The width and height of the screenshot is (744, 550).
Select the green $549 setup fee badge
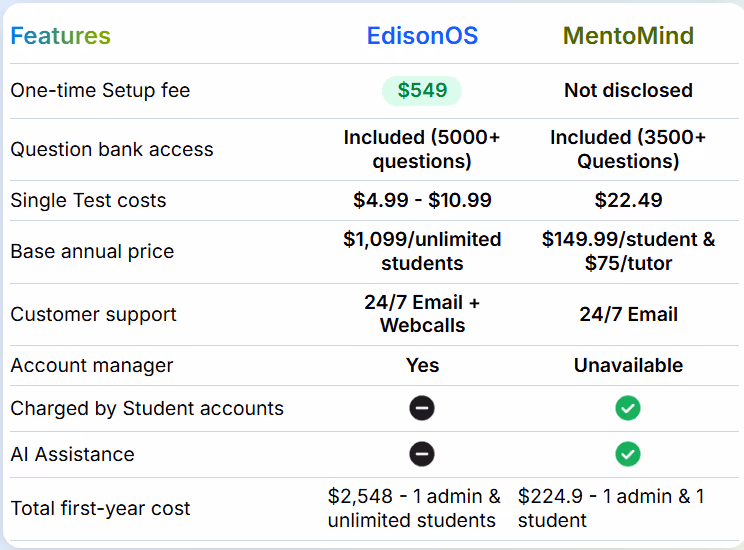(422, 90)
